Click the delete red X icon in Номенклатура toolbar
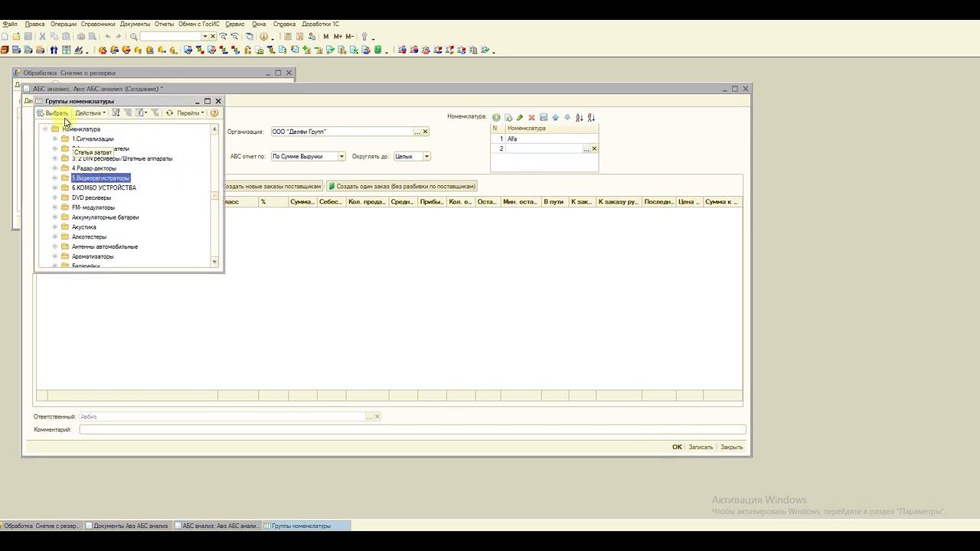This screenshot has width=980, height=551. pos(531,117)
